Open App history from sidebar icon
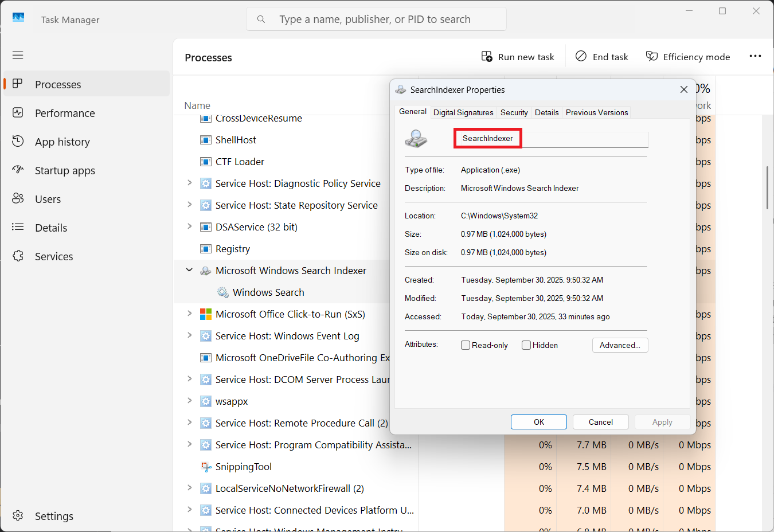The height and width of the screenshot is (532, 774). [x=18, y=142]
